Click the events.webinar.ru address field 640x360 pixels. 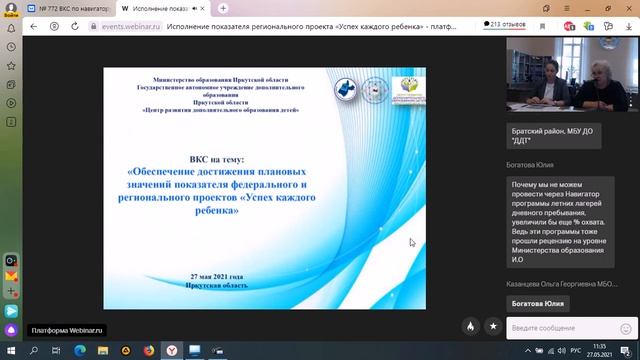131,27
